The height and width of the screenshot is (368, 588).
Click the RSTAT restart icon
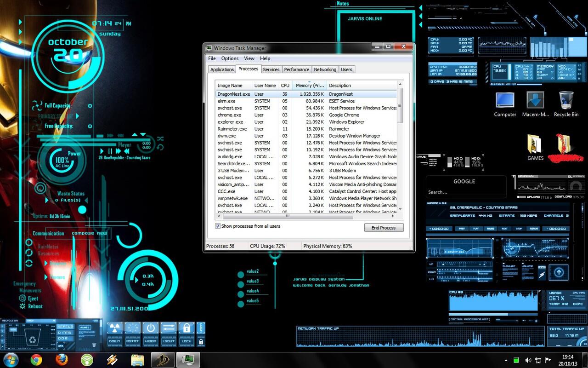point(132,328)
